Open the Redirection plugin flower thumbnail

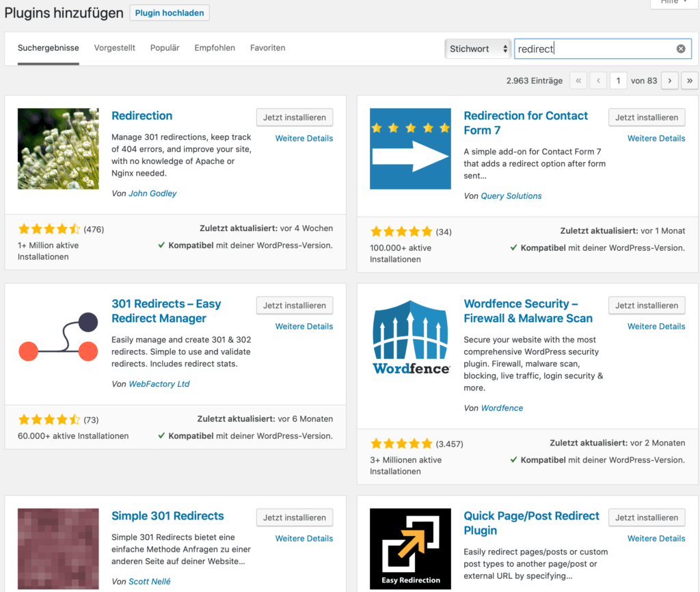tap(59, 148)
